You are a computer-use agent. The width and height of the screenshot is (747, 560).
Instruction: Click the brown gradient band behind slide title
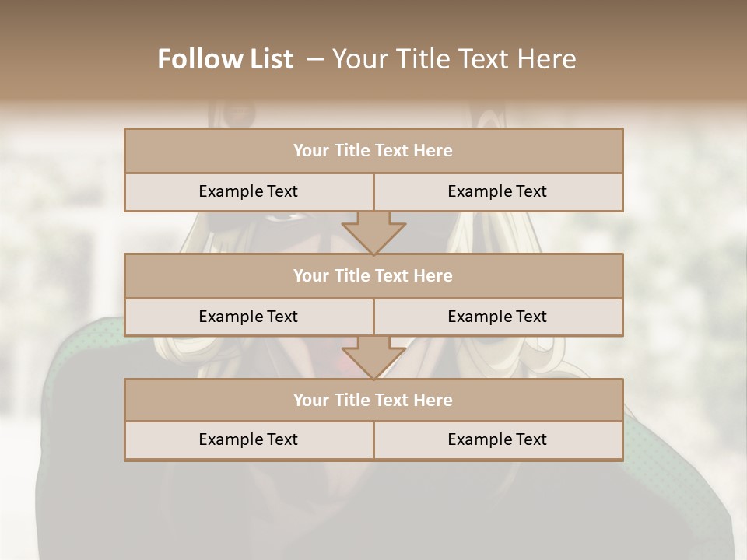click(x=661, y=54)
